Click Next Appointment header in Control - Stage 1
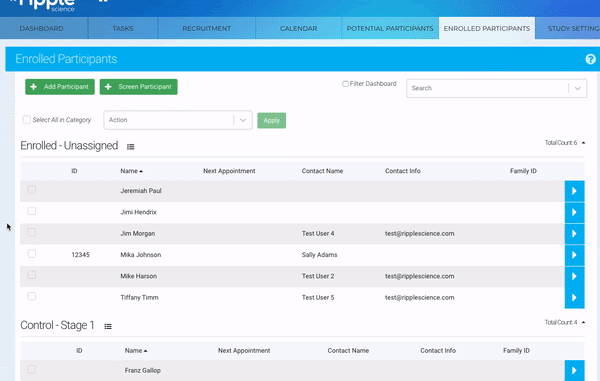600x381 pixels. (244, 350)
